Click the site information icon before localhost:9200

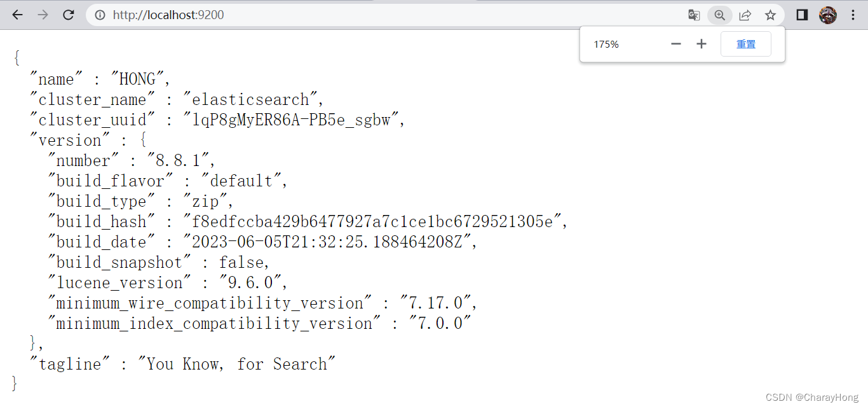click(x=100, y=15)
